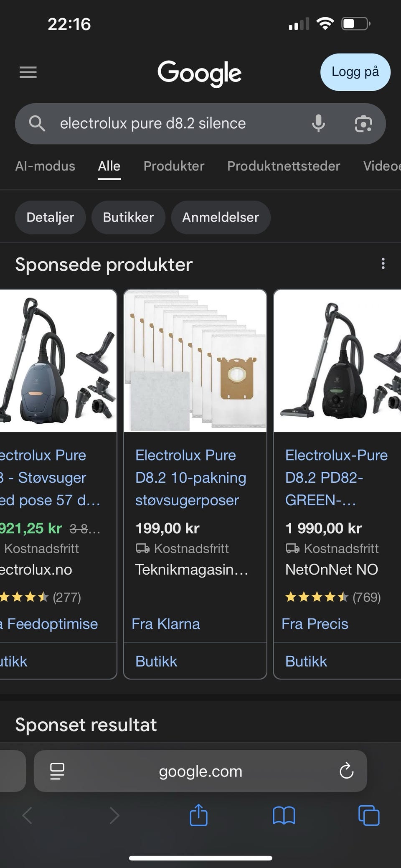Open the Google hamburger menu
This screenshot has width=401, height=868.
pos(28,72)
